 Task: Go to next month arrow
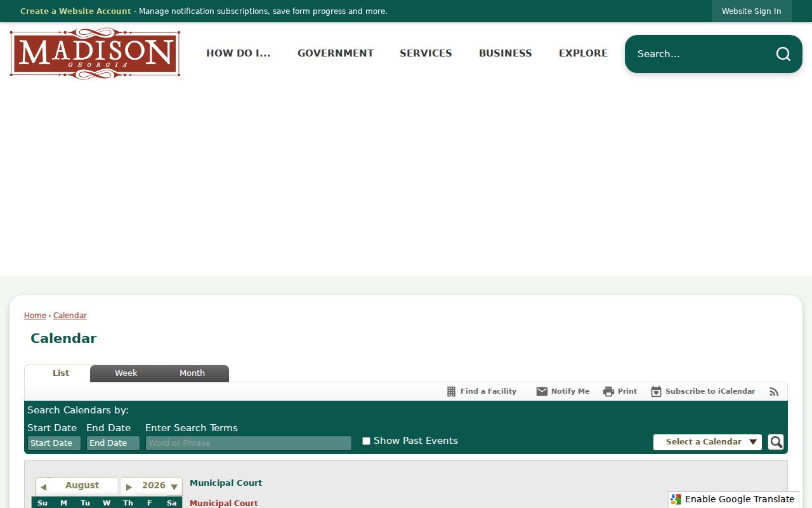coord(129,487)
